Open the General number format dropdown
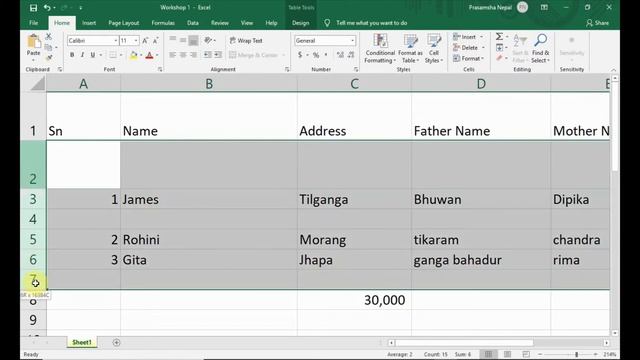640x360 pixels. click(x=352, y=40)
